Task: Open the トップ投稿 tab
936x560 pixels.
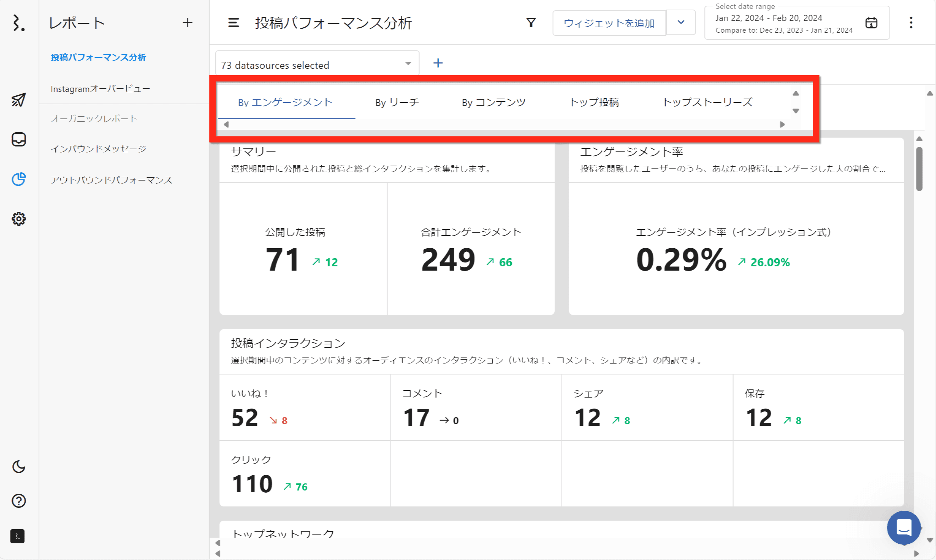Action: pyautogui.click(x=594, y=102)
